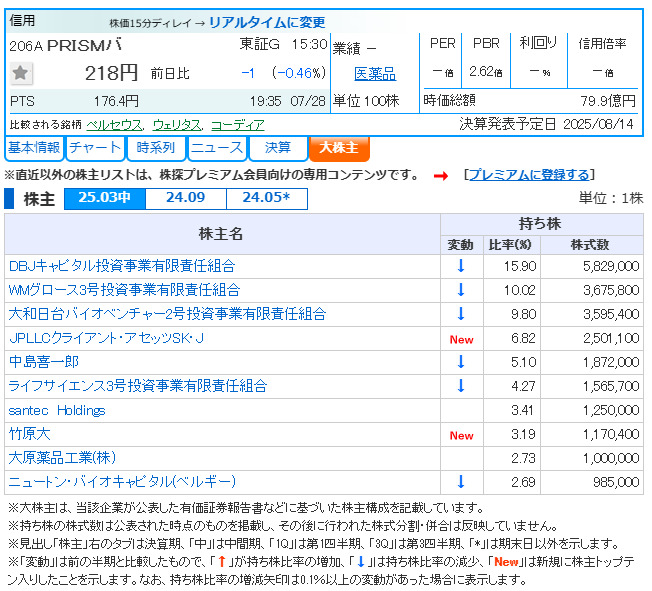Open shareholder ニュートン・バイオキャピタル(ベルギー)
This screenshot has height=591, width=652.
(x=122, y=482)
